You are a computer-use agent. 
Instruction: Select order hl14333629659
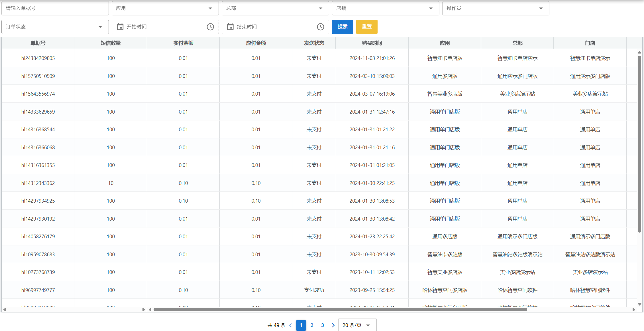[38, 112]
